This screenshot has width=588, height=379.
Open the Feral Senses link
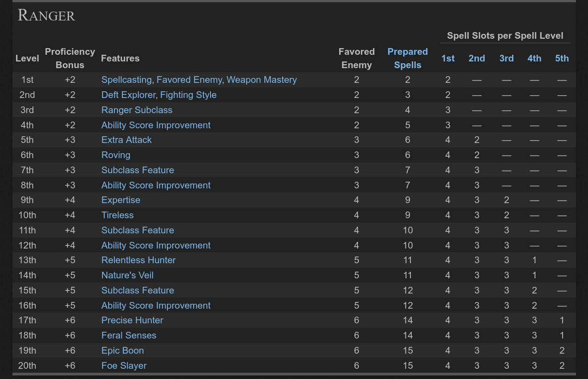pyautogui.click(x=129, y=335)
